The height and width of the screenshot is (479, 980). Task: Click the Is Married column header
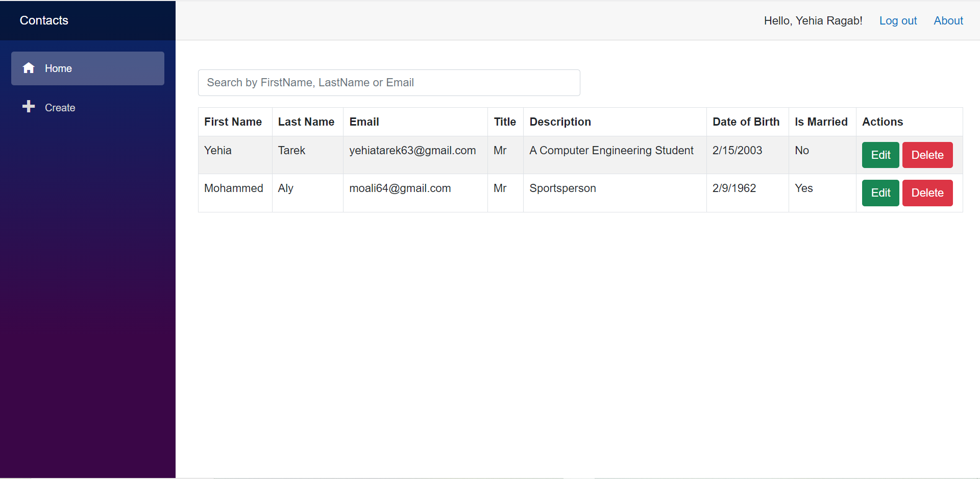point(821,122)
